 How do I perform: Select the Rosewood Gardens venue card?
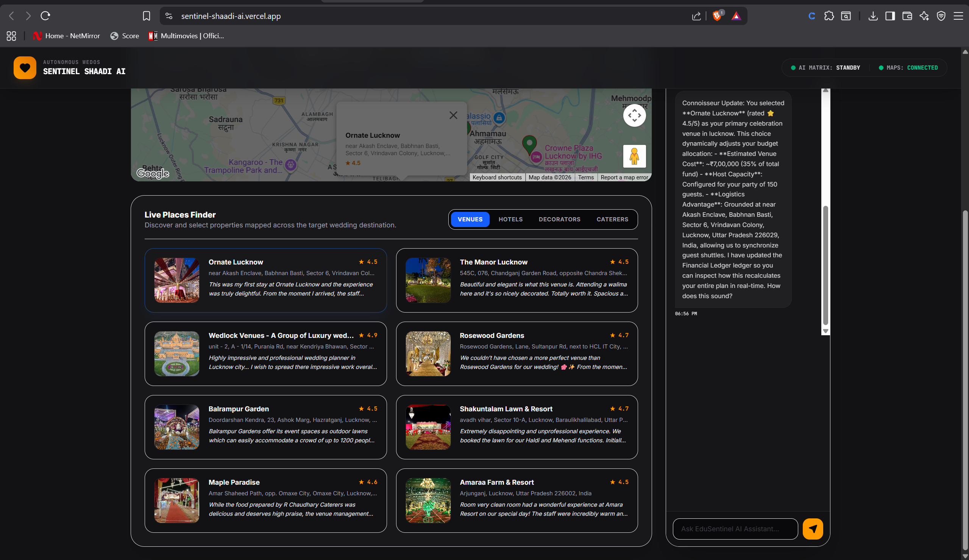(517, 354)
